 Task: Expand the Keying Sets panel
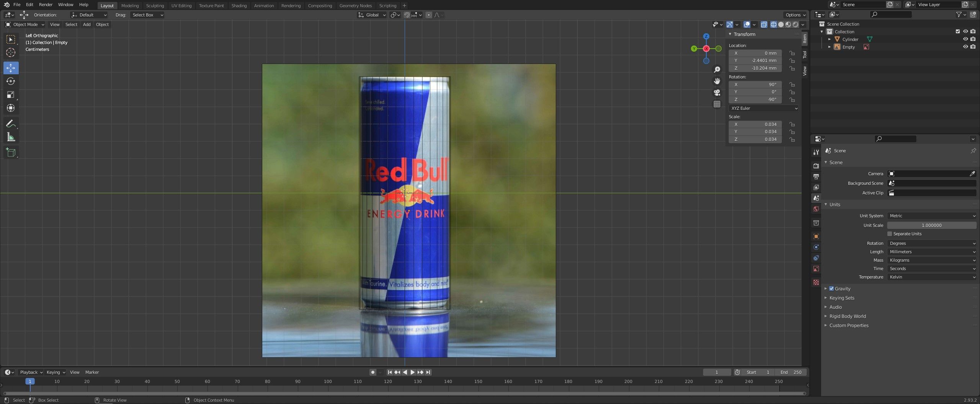[841, 298]
